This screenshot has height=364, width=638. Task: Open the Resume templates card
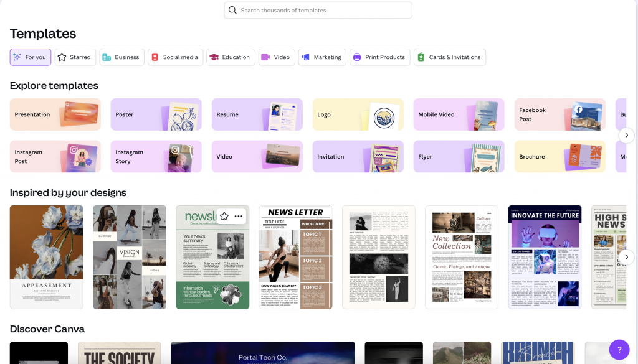[x=257, y=114]
